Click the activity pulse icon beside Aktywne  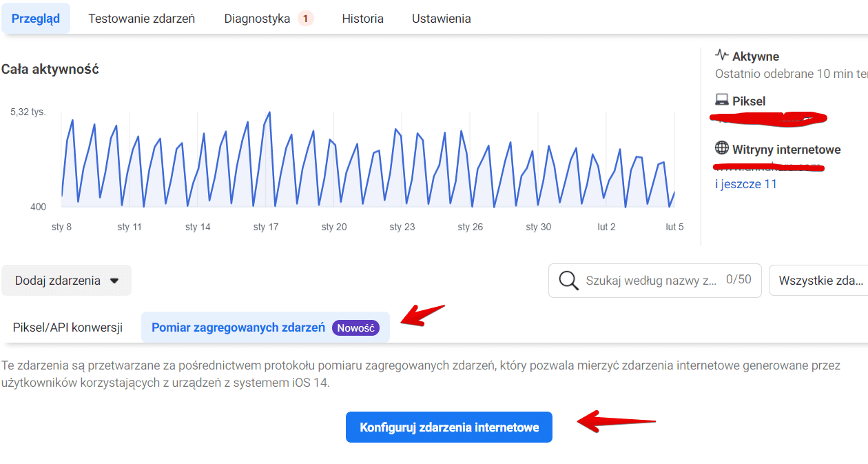coord(722,55)
